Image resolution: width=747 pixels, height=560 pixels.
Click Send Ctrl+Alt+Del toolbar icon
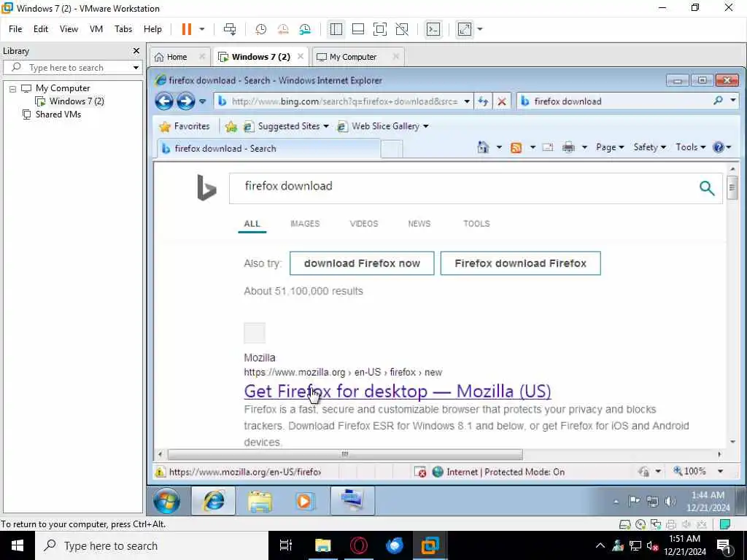coord(230,29)
